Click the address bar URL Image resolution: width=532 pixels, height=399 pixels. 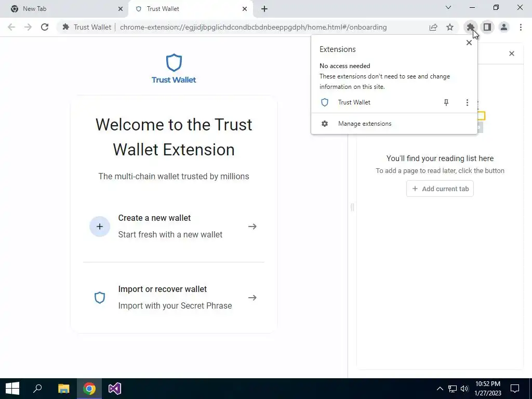[253, 27]
